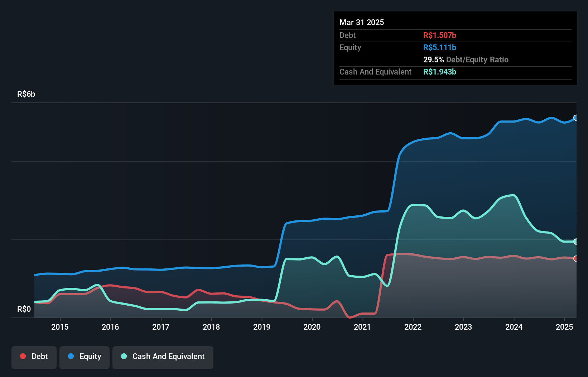Click the teal Cash And Equivalent legend dot
This screenshot has width=588, height=377.
[x=124, y=356]
